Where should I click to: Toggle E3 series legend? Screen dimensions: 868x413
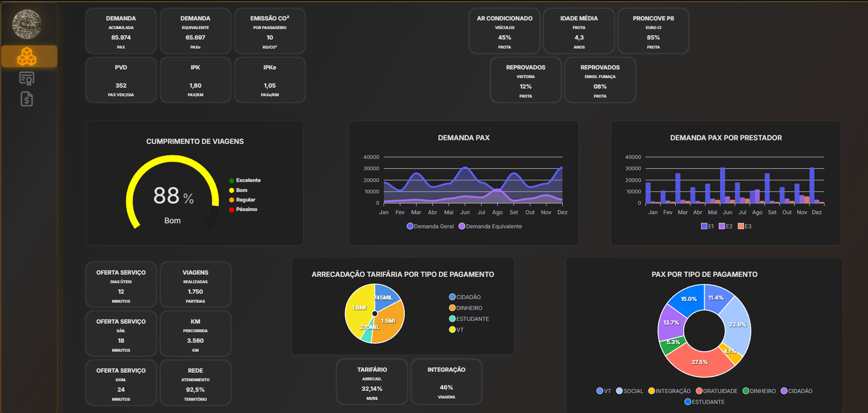click(744, 226)
